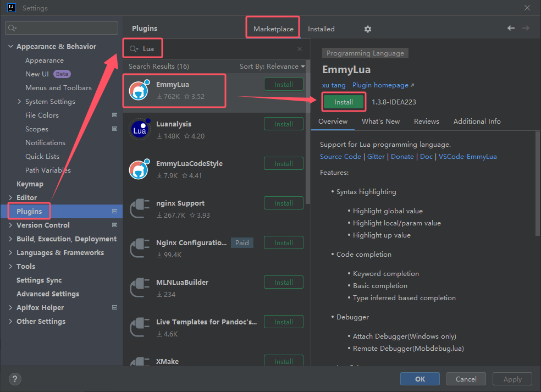This screenshot has width=541, height=392.
Task: Open search options magnifier in plugin search
Action: pos(134,49)
